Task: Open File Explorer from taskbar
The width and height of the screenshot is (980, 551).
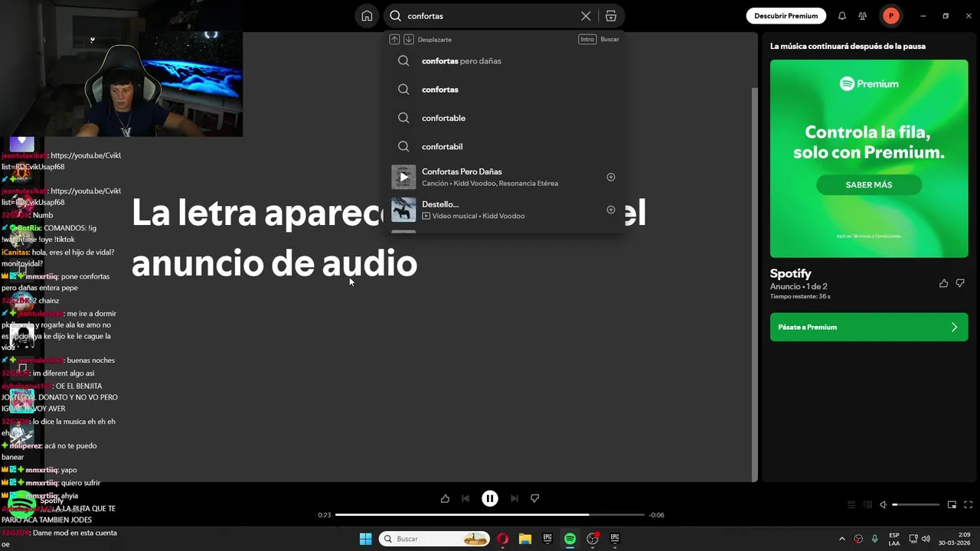Action: (524, 539)
